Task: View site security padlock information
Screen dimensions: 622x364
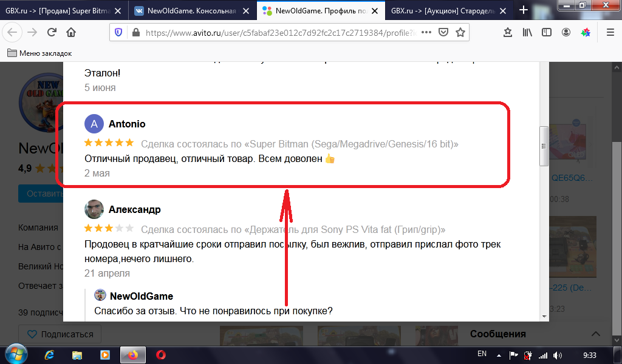Action: (x=135, y=33)
